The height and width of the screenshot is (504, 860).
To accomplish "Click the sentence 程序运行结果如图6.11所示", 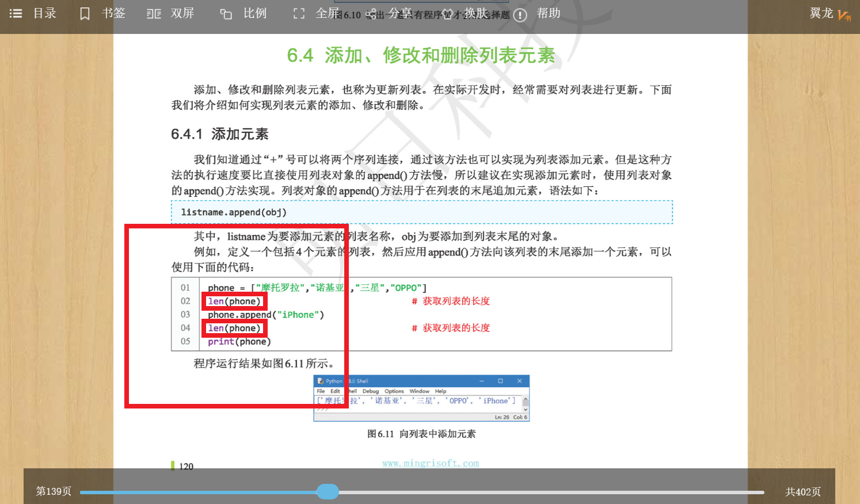I will [264, 364].
